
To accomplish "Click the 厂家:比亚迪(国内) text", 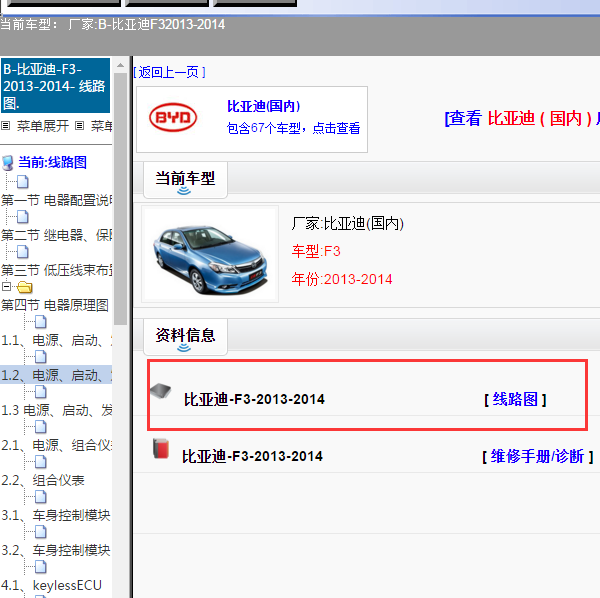I will tap(347, 223).
